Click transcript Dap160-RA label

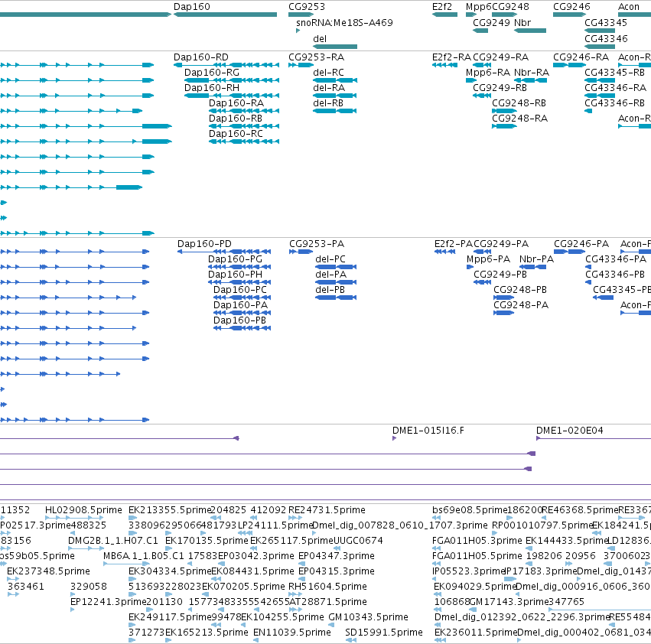(x=236, y=103)
